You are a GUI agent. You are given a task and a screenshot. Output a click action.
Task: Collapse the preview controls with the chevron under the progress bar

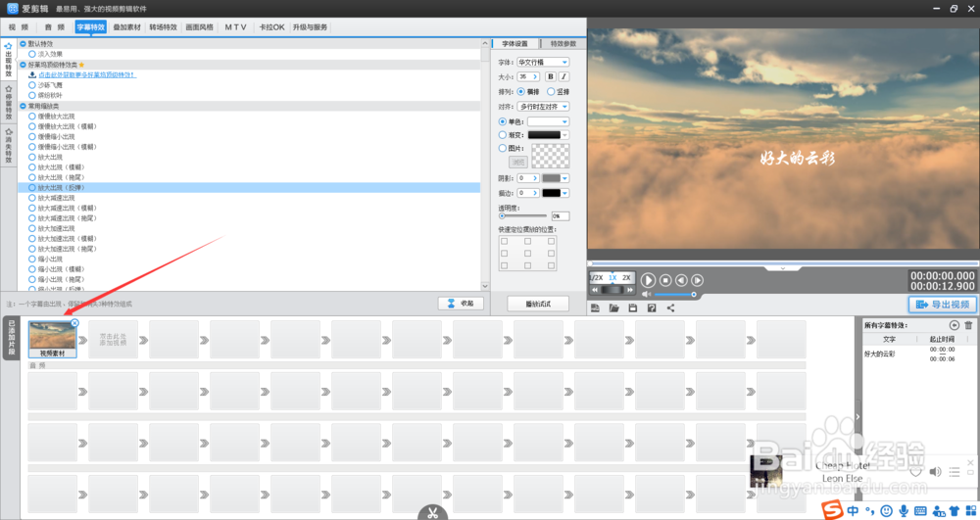point(782,268)
